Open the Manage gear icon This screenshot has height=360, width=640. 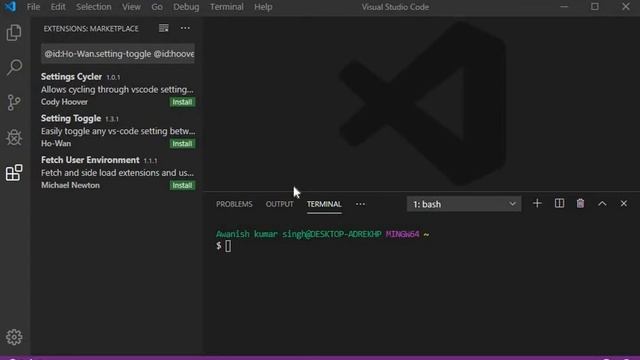click(x=14, y=337)
